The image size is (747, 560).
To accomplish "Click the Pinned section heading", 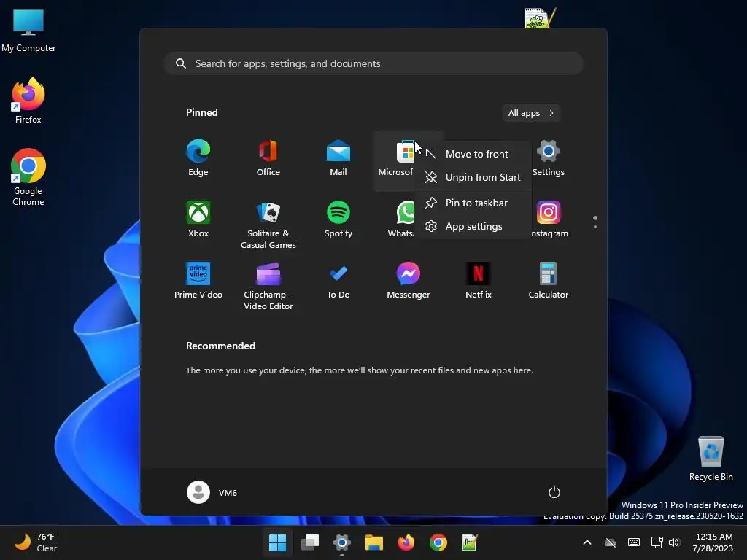I will coord(202,112).
